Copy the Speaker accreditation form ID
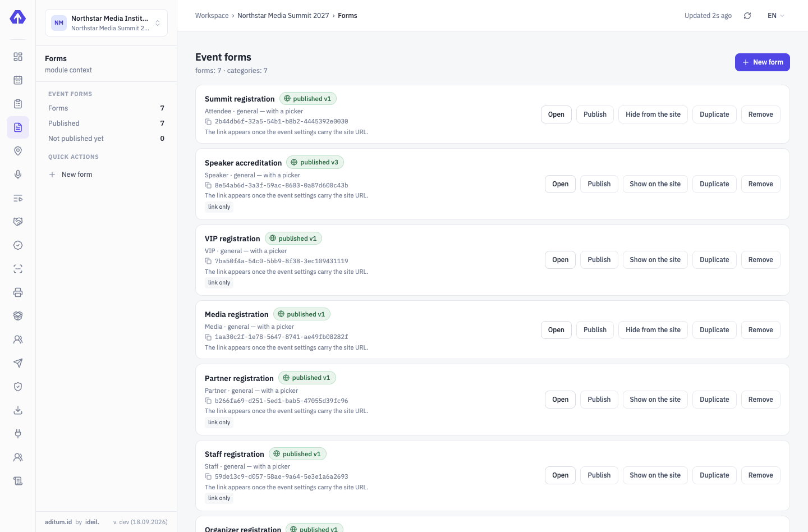The height and width of the screenshot is (532, 808). (x=208, y=186)
